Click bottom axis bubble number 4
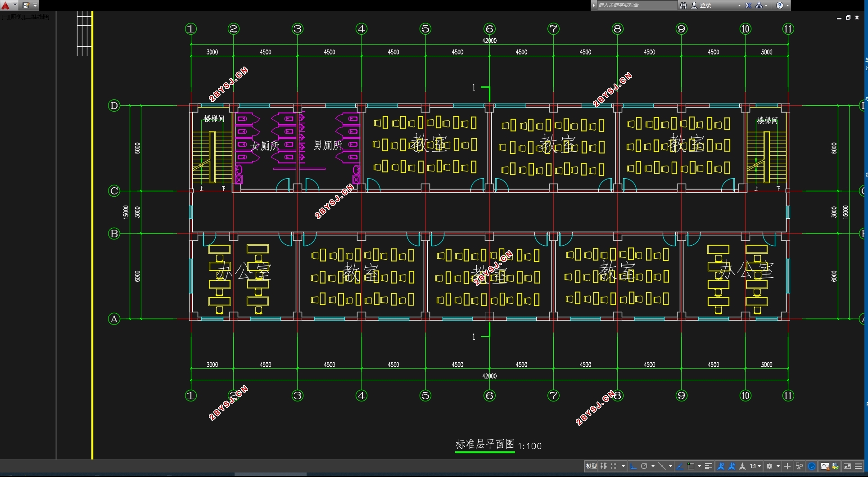Image resolution: width=868 pixels, height=477 pixels. pyautogui.click(x=362, y=396)
